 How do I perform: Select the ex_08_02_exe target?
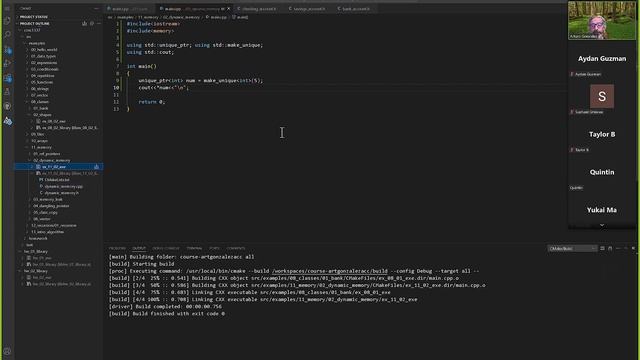coord(53,122)
